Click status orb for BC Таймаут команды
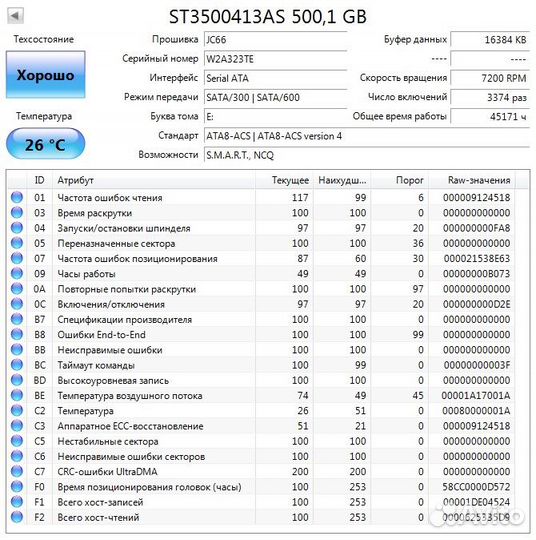Screen dimensions: 536x540 pos(17,365)
